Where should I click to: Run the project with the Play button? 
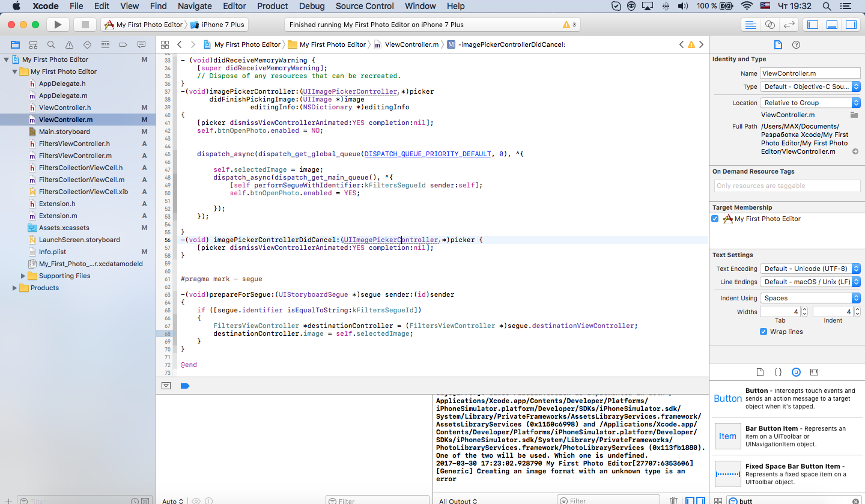point(58,25)
